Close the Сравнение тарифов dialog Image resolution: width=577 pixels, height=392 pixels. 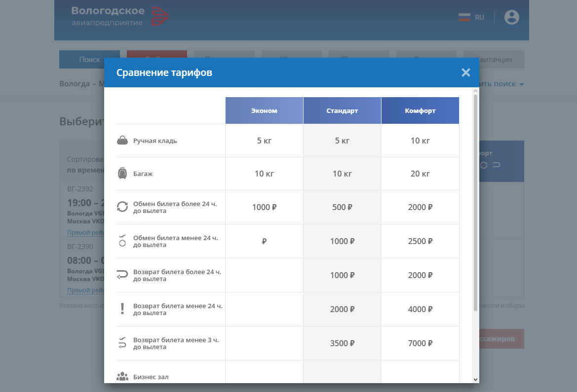(x=465, y=72)
